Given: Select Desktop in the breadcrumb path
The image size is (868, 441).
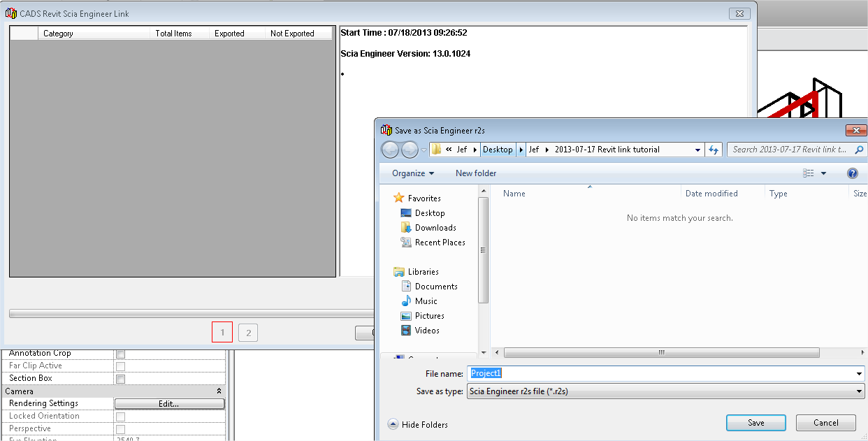Looking at the screenshot, I should tap(498, 150).
